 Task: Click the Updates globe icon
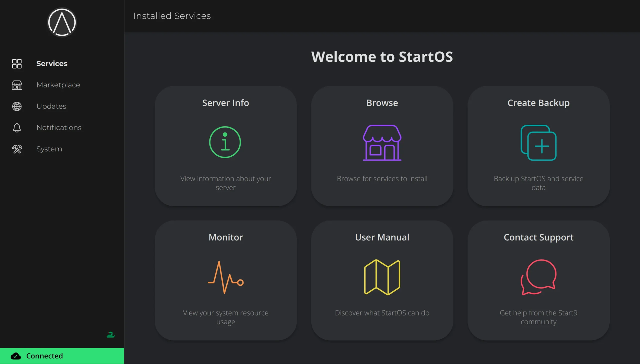[x=16, y=106]
